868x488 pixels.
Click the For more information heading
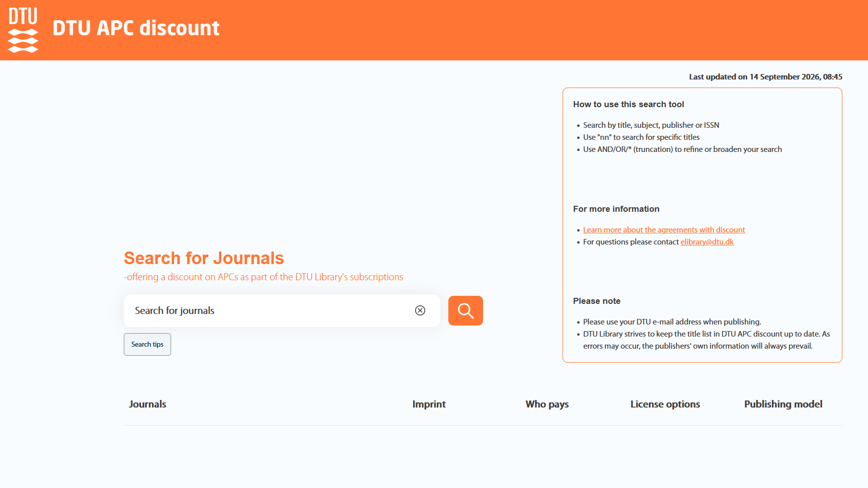click(616, 209)
